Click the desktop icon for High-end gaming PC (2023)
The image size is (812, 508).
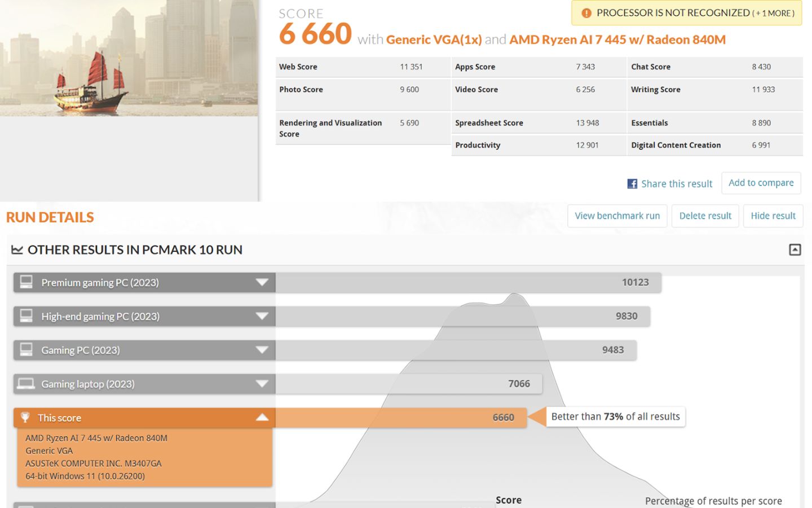(x=26, y=316)
